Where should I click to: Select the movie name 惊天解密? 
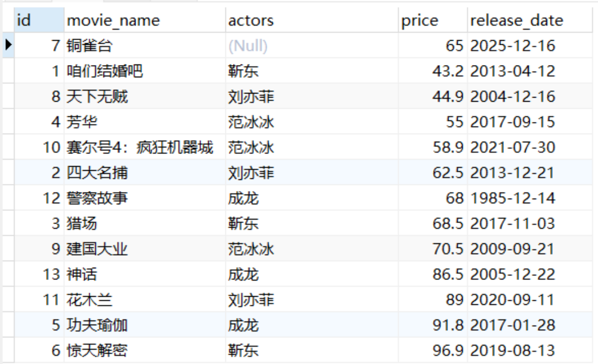coord(97,350)
